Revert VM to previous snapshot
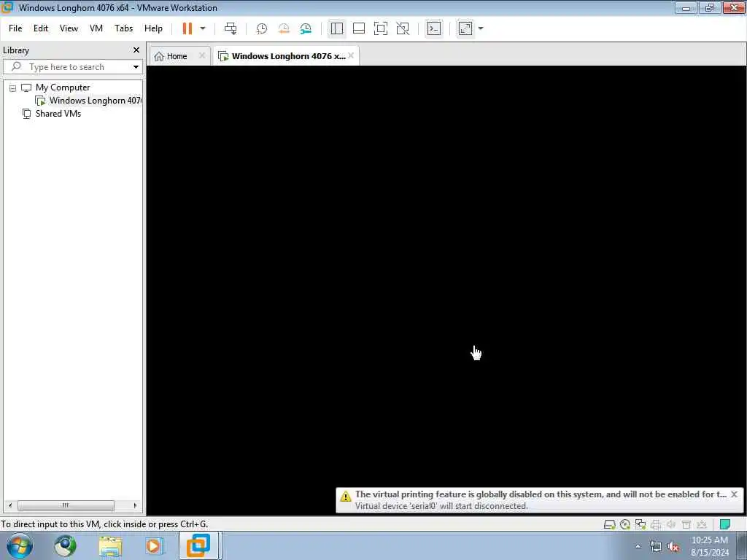 tap(284, 28)
